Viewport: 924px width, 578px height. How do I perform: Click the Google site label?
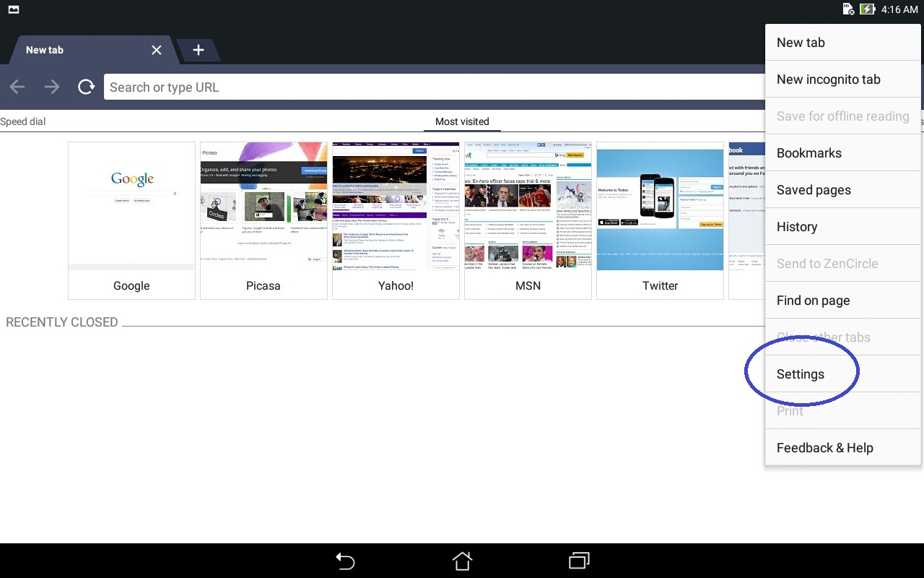pos(131,285)
